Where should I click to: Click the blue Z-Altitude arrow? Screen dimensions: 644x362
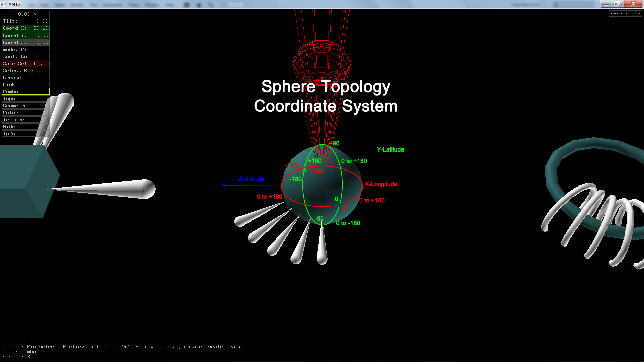[251, 185]
